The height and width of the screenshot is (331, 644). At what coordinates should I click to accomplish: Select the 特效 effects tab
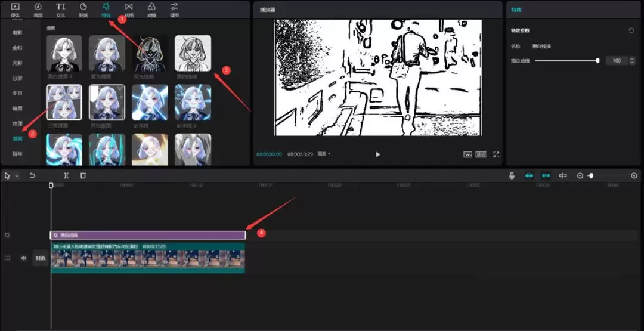coord(106,10)
